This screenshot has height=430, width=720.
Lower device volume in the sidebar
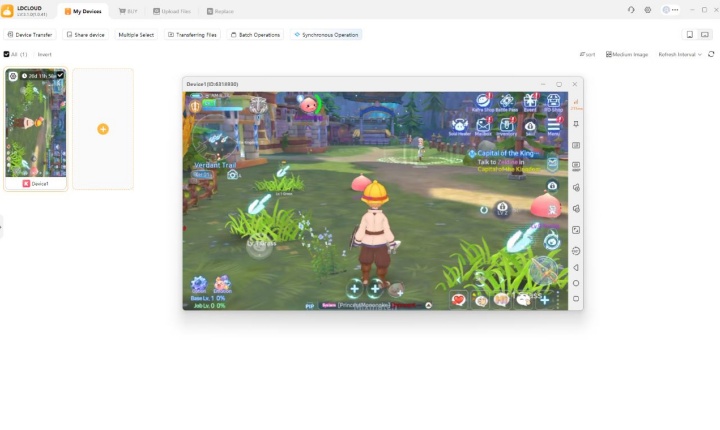(x=576, y=209)
